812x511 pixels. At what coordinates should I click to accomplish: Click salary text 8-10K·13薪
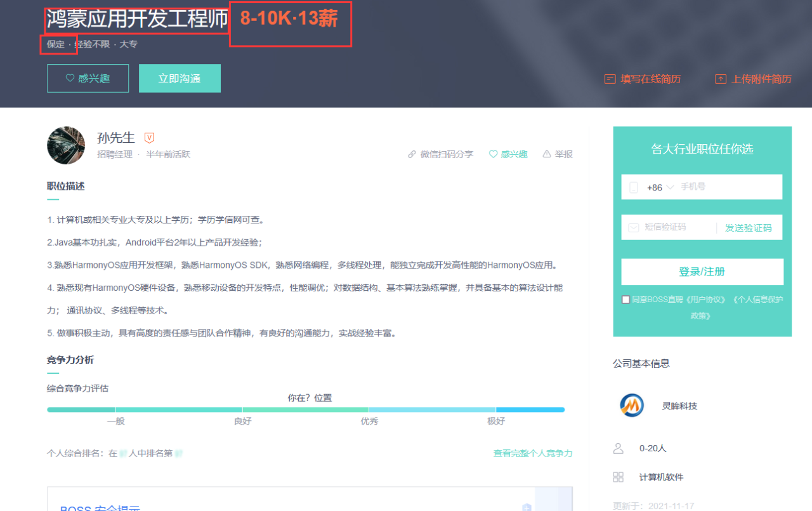click(289, 19)
